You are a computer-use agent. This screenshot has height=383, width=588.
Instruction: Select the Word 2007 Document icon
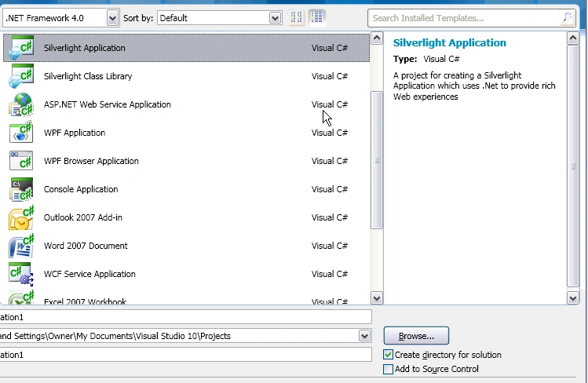click(21, 246)
